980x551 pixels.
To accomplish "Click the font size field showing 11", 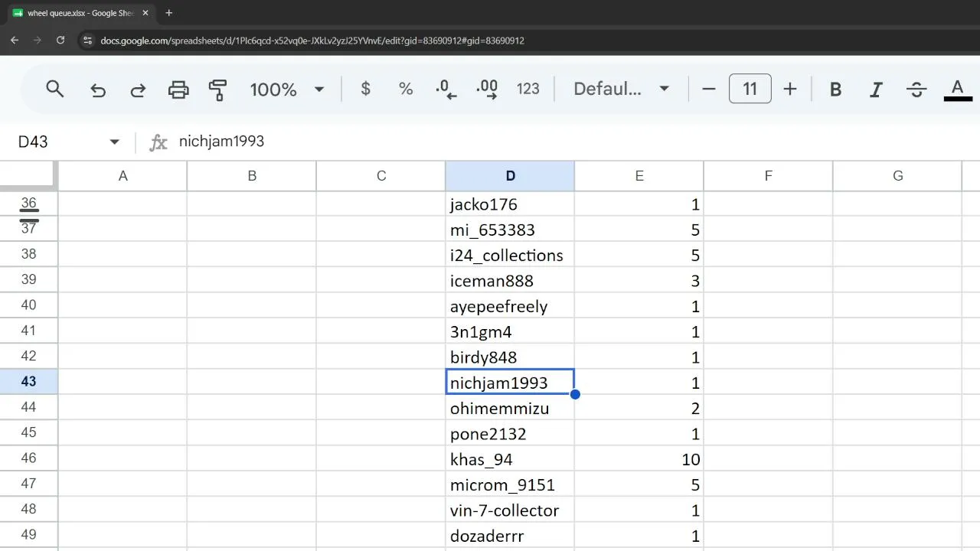I will tap(750, 89).
